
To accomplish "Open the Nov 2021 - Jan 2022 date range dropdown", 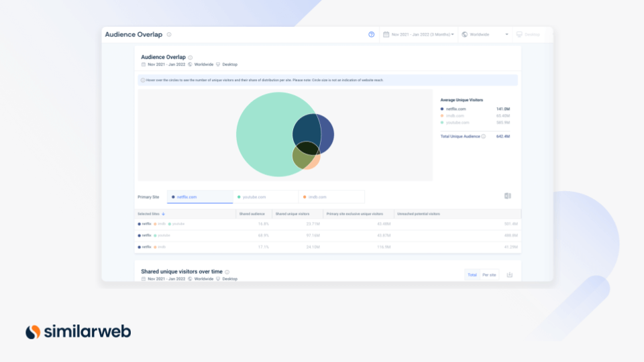I will [419, 34].
